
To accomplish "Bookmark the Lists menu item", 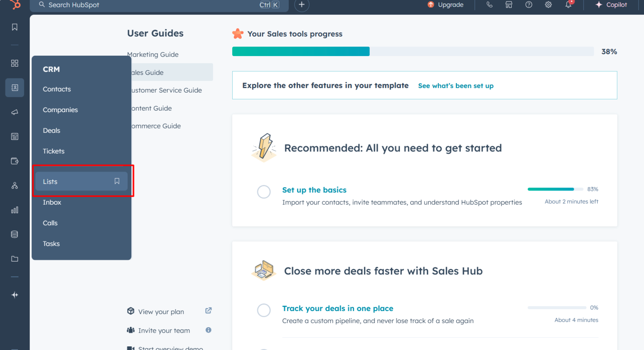I will [x=117, y=181].
